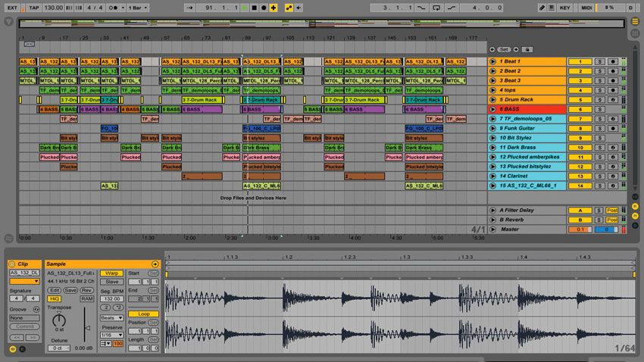
Task: Toggle the Envelopes box selector at bottom
Action: click(x=23, y=349)
